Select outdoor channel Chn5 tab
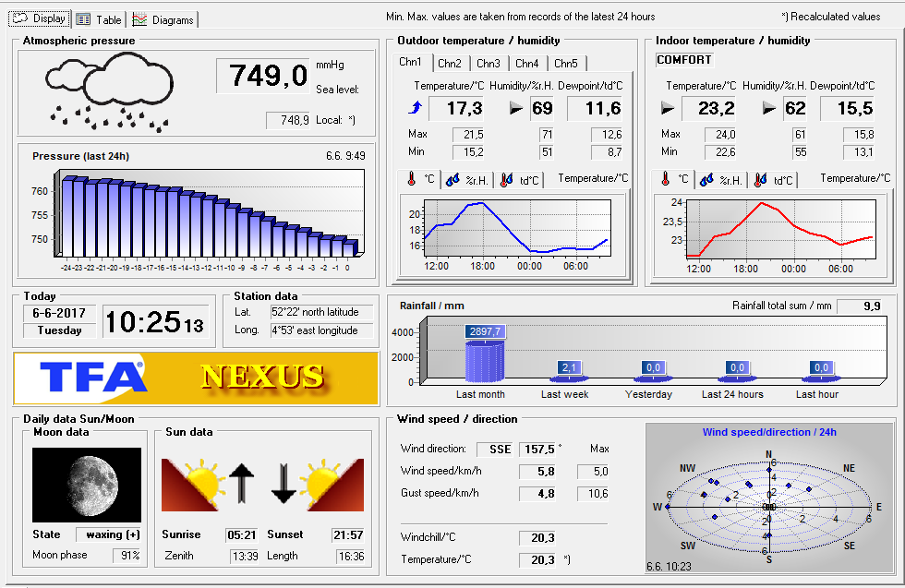Viewport: 905px width, 588px height. tap(565, 64)
